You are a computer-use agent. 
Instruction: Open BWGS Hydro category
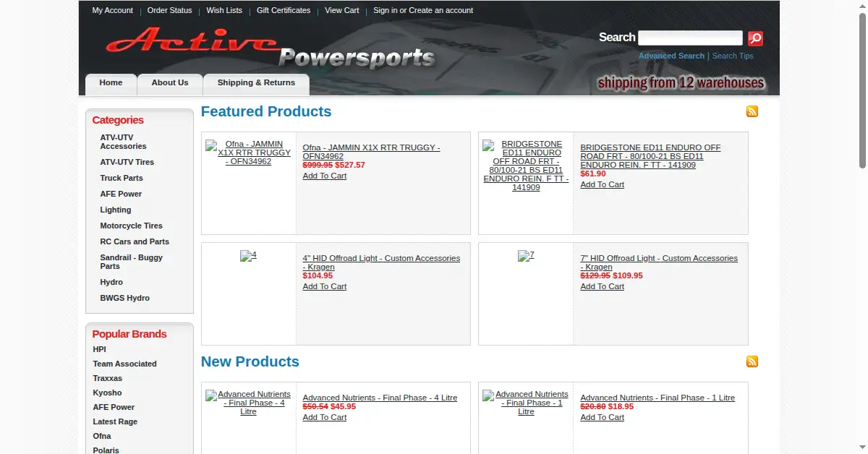click(x=125, y=298)
